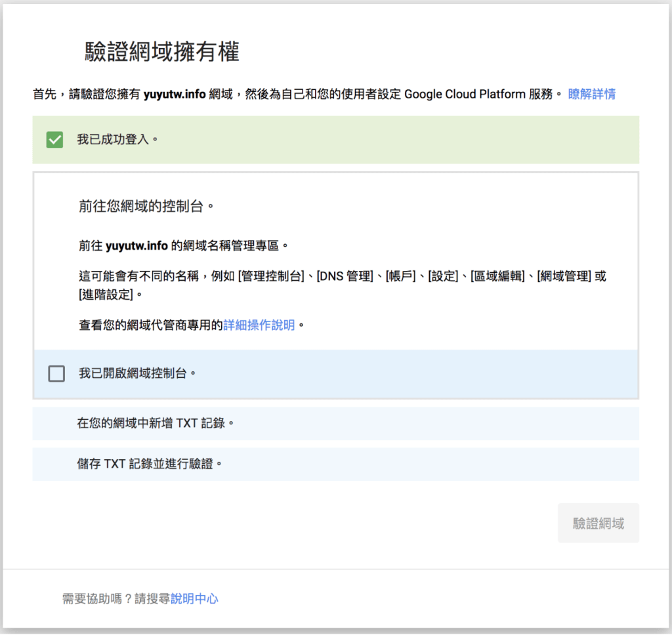Viewport: 672px width, 635px height.
Task: Click the empty checkbox square icon
Action: (56, 373)
